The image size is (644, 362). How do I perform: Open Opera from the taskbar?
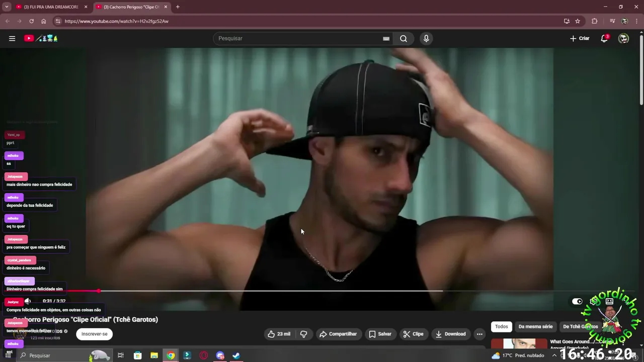204,355
